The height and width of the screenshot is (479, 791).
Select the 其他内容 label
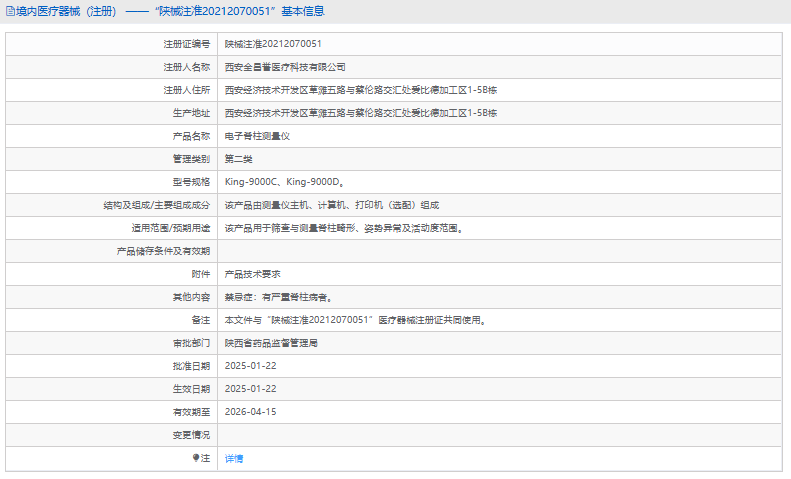point(191,297)
